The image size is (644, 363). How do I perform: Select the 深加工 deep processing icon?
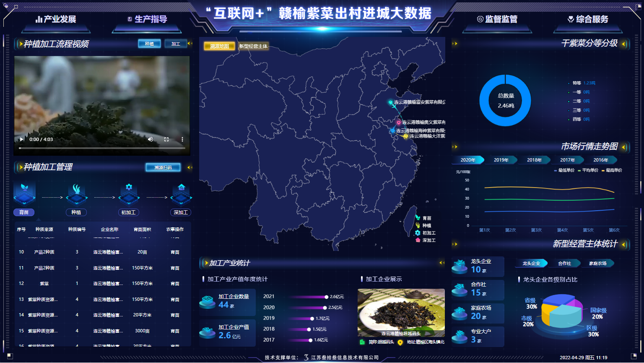181,193
